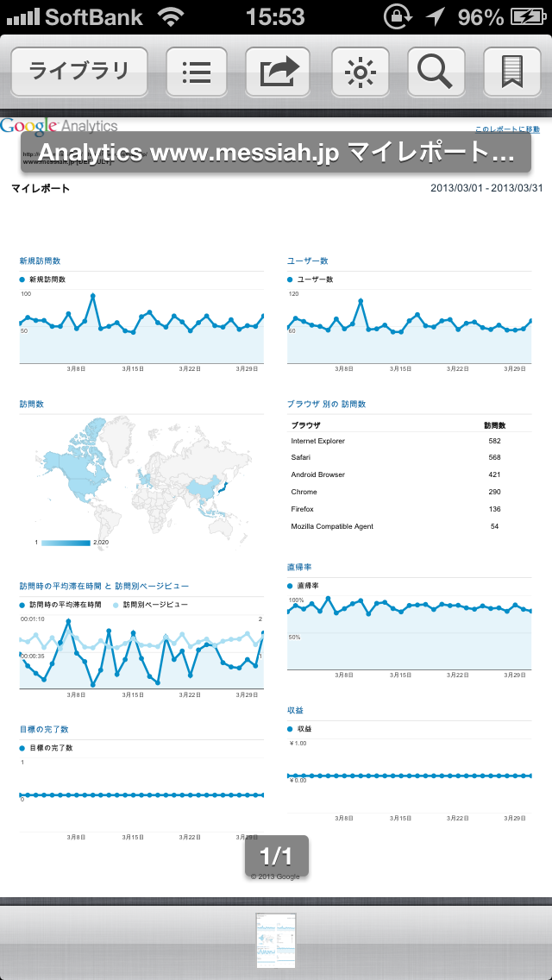Tap the 新規訪問数 chart heading
Viewport: 552px width, 980px height.
40,261
